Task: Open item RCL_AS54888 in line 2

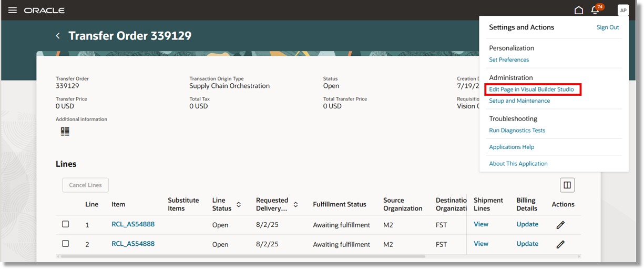Action: tap(133, 244)
